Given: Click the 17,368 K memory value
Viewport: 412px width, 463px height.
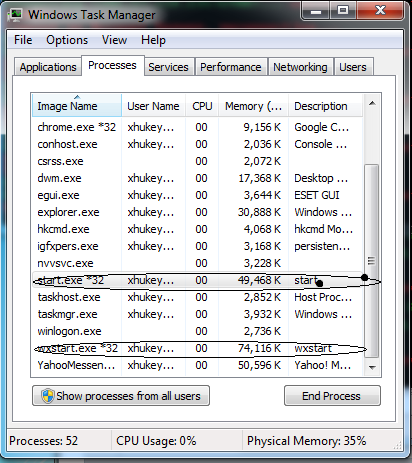Looking at the screenshot, I should [x=259, y=178].
